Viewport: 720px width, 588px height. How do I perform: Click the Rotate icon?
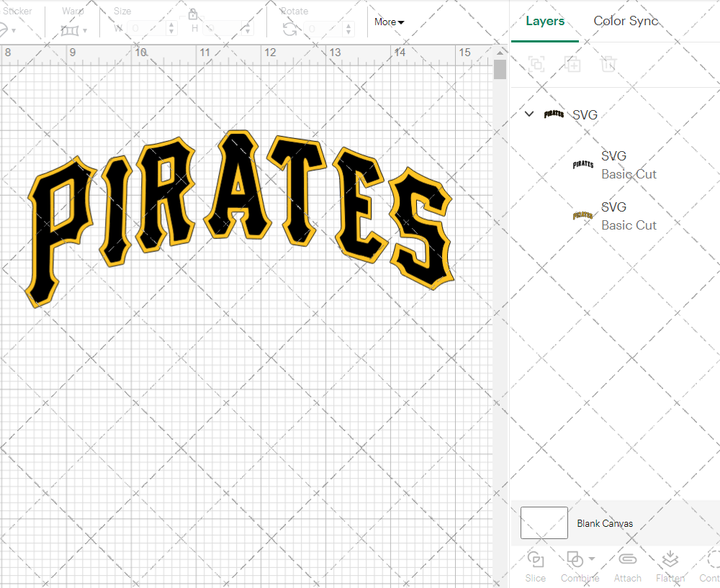click(289, 30)
